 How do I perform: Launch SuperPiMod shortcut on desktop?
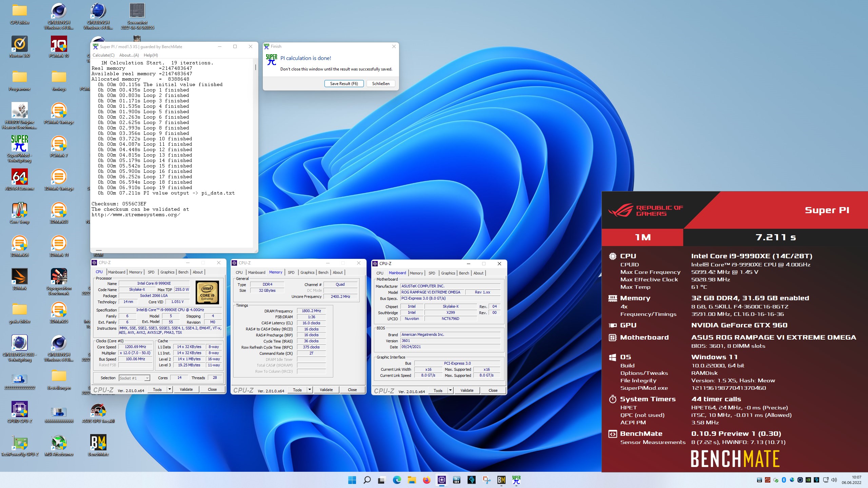(20, 149)
